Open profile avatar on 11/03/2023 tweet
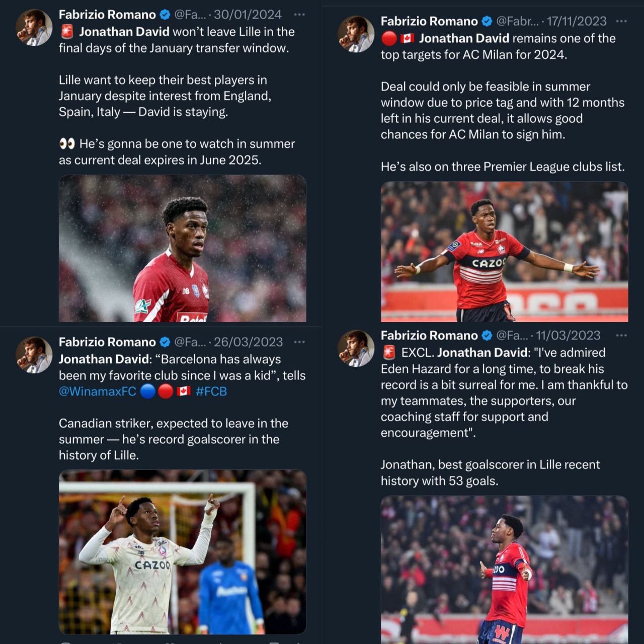644x644 pixels. (356, 349)
